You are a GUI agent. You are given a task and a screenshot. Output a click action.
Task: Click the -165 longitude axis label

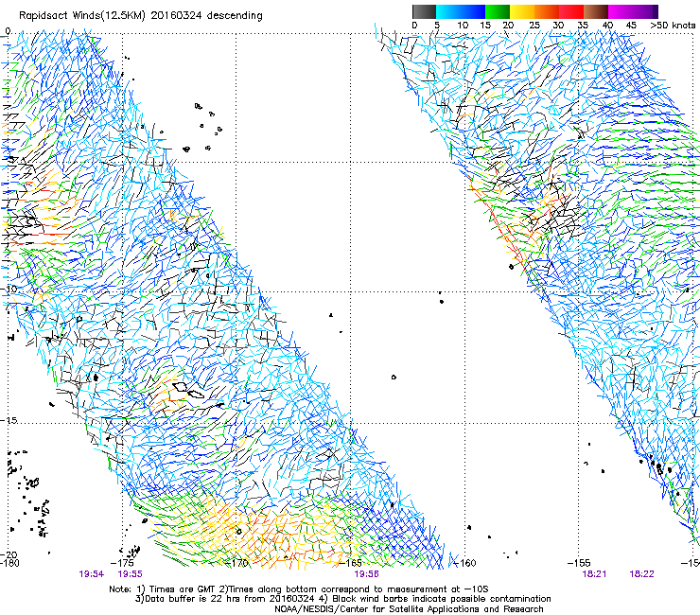pyautogui.click(x=351, y=563)
